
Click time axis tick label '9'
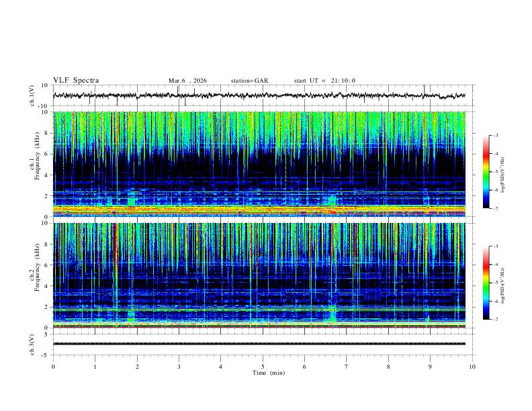click(x=430, y=367)
